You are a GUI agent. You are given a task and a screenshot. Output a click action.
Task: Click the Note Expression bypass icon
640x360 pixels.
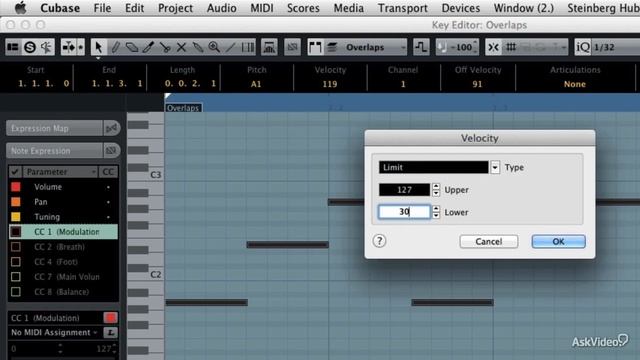[111, 151]
